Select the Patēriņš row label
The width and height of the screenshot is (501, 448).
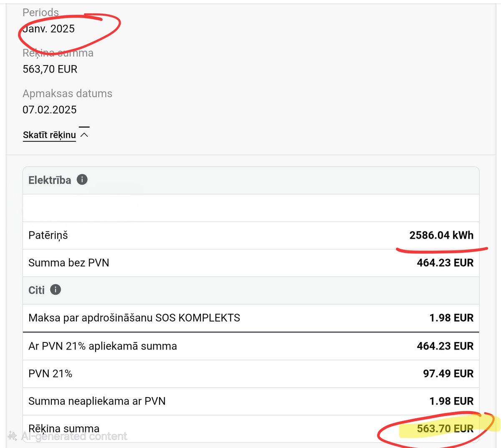pyautogui.click(x=48, y=236)
